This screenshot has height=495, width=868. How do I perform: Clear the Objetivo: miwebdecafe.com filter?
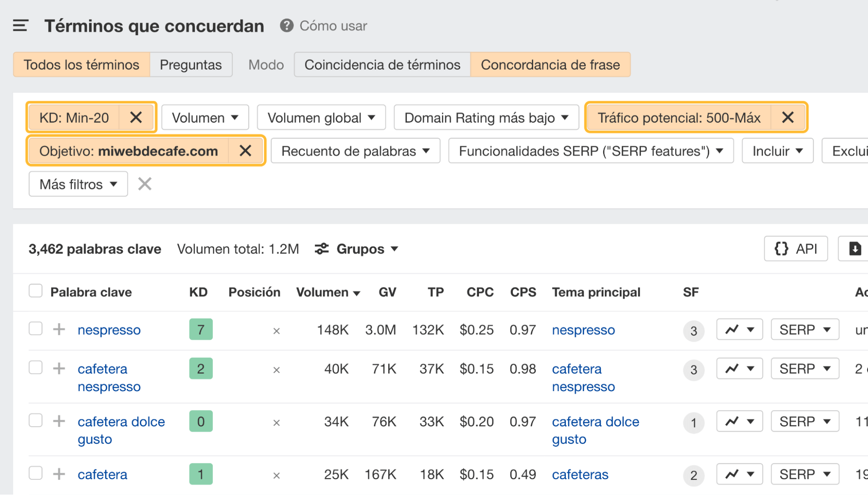tap(246, 151)
